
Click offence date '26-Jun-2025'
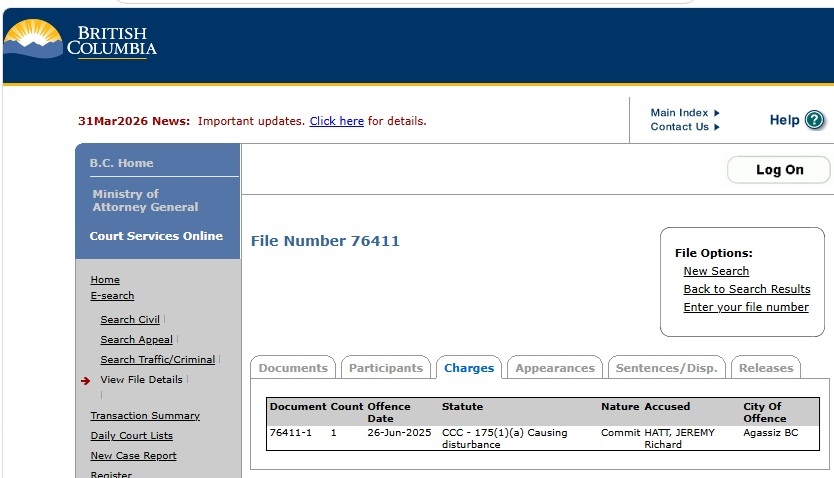point(399,433)
